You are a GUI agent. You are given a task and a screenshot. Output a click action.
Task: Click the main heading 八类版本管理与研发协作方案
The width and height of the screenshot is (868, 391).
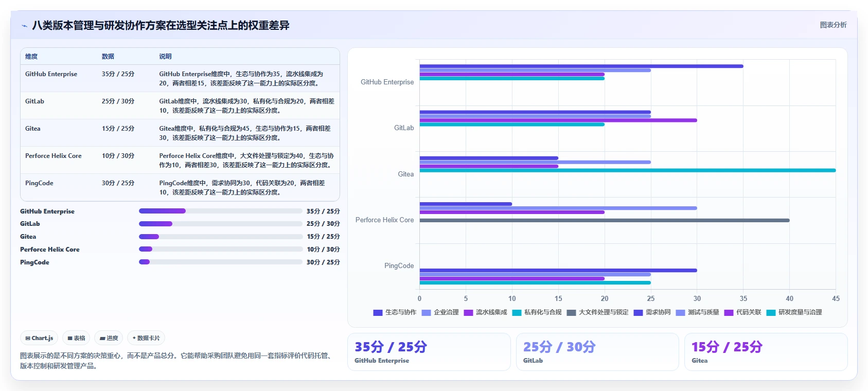(161, 25)
